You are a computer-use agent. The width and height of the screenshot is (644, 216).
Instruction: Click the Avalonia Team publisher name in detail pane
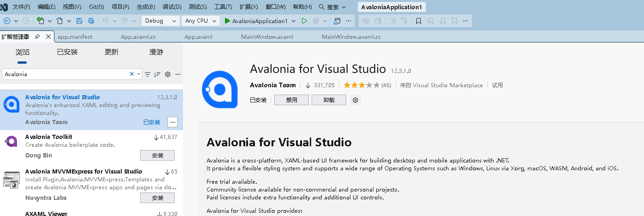point(273,85)
